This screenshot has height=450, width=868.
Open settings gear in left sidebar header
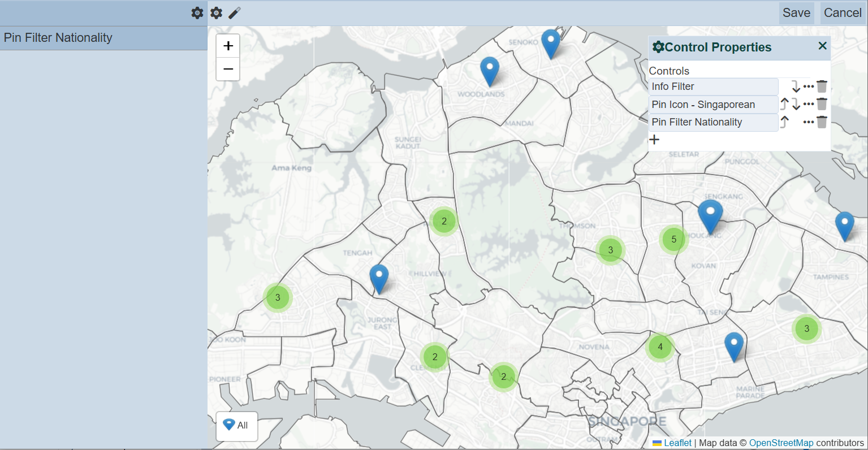click(197, 13)
